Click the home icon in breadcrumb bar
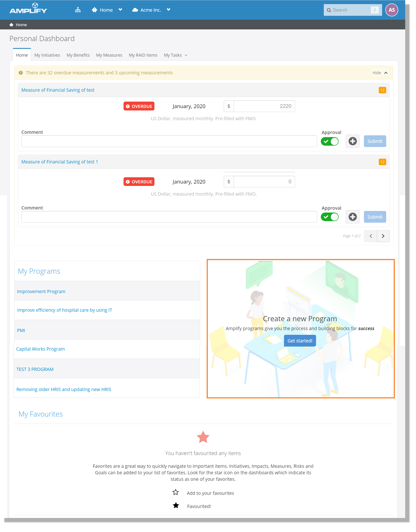Viewport: 416px width, 532px height. click(11, 25)
